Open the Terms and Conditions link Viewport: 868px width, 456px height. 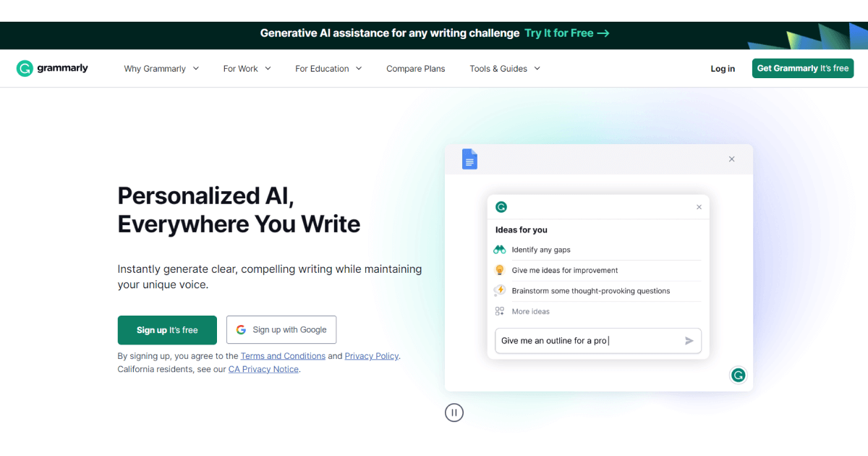[283, 356]
